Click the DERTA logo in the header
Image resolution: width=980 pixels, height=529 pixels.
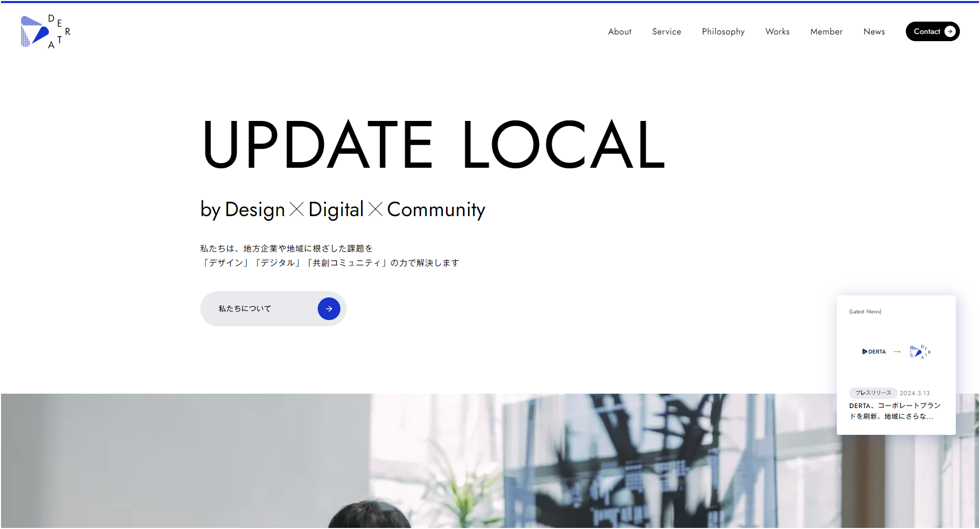pyautogui.click(x=45, y=31)
